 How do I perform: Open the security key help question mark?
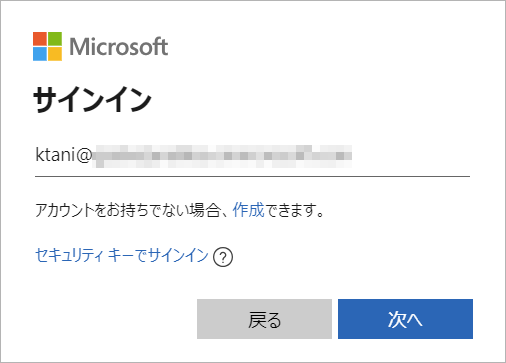[x=223, y=257]
